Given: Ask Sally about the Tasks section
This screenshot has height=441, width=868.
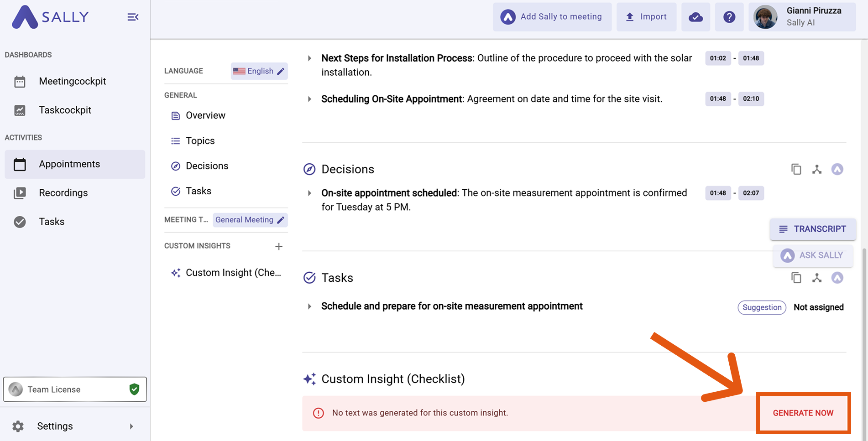Looking at the screenshot, I should (837, 278).
